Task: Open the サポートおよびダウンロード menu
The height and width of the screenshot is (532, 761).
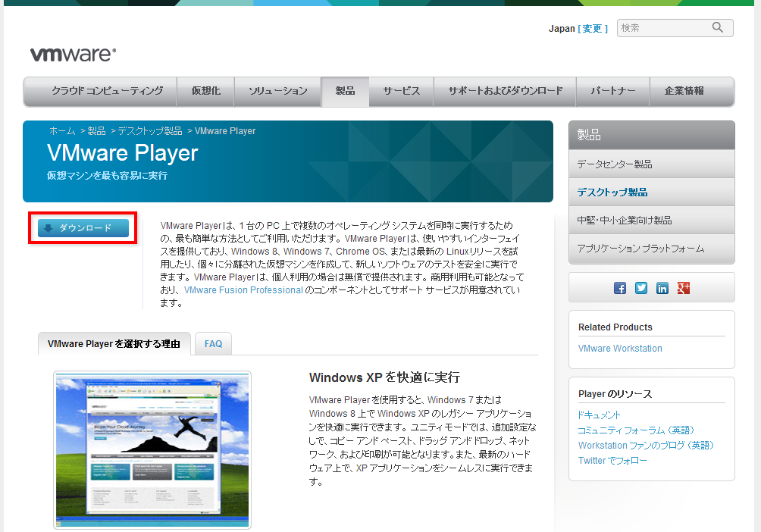Action: [x=505, y=91]
